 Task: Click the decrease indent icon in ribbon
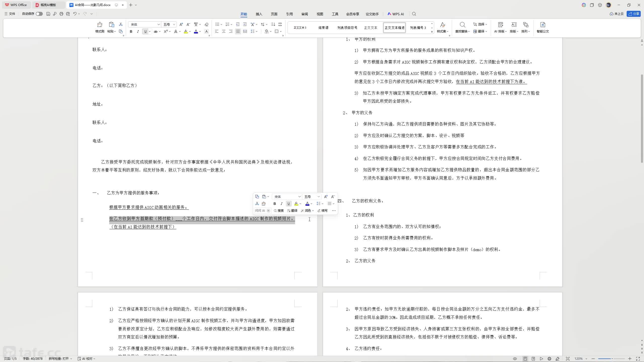pos(238,24)
